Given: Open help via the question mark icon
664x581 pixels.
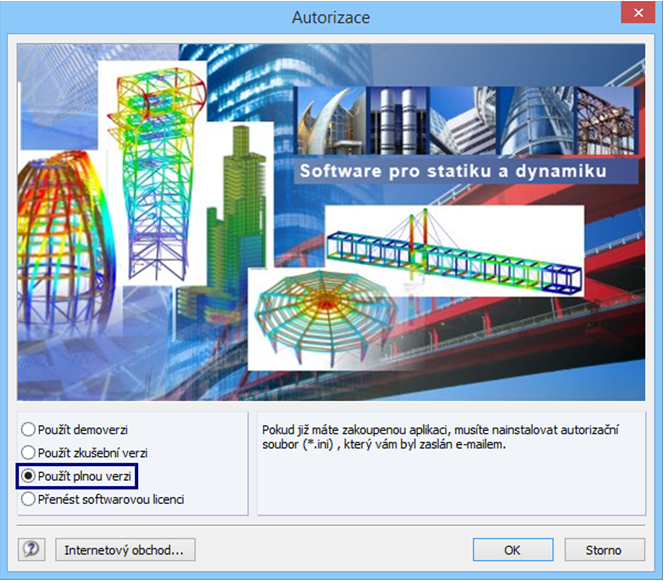Looking at the screenshot, I should coord(31,550).
